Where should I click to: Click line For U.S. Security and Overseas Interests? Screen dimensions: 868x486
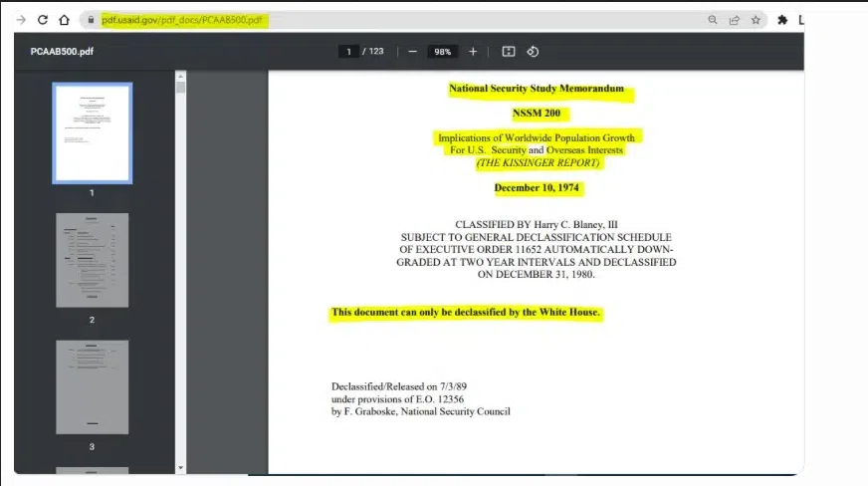pos(536,150)
